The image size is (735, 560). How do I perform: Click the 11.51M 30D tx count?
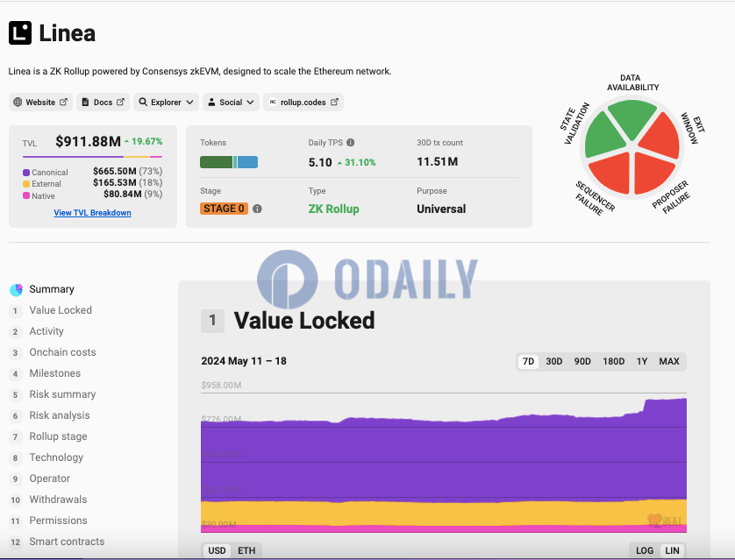438,162
